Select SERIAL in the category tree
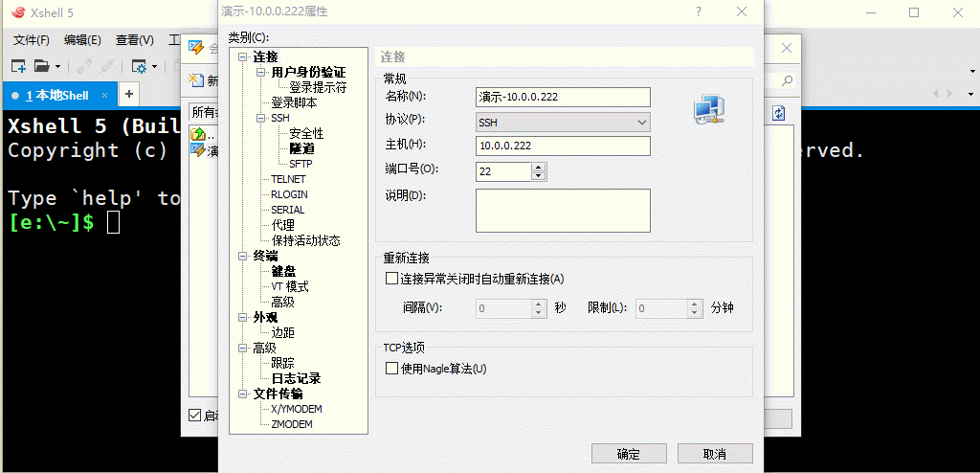The height and width of the screenshot is (473, 980). pyautogui.click(x=288, y=210)
